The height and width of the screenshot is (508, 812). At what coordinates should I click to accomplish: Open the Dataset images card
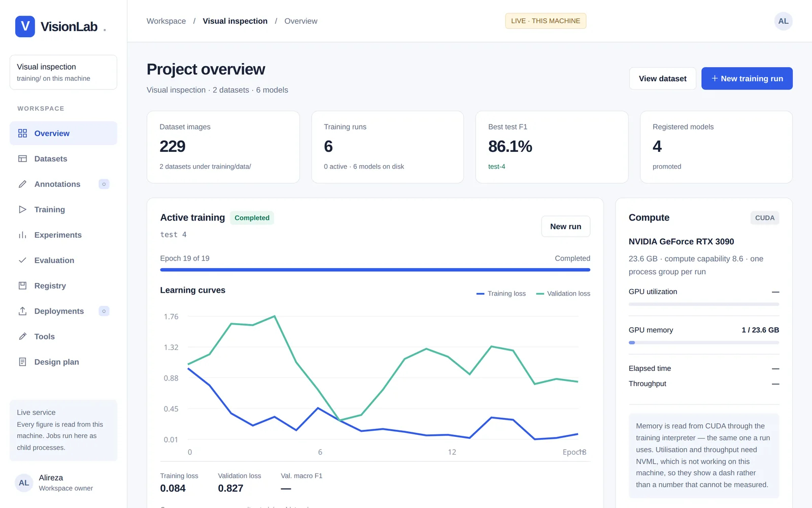tap(223, 147)
